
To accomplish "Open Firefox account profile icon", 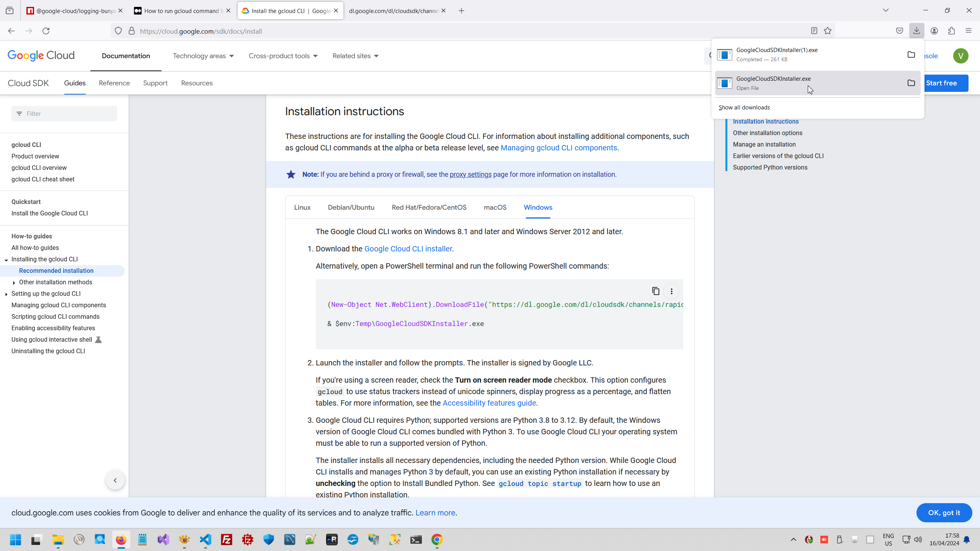I will tap(934, 31).
